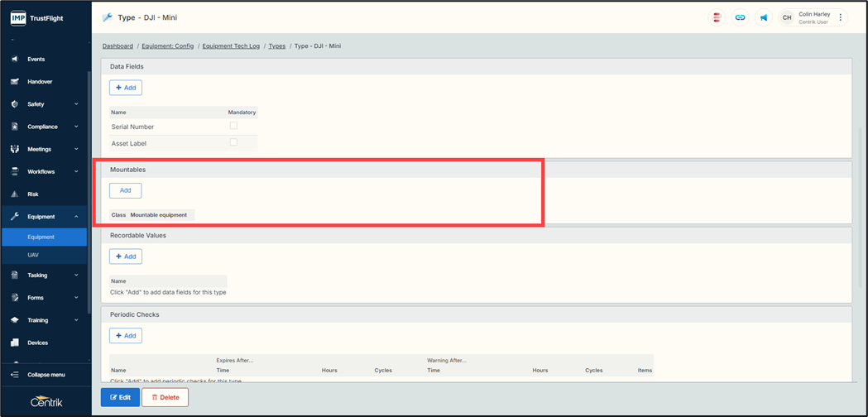Click the Centrik logo at sidebar bottom
Viewport: 868px width, 417px height.
(x=46, y=403)
